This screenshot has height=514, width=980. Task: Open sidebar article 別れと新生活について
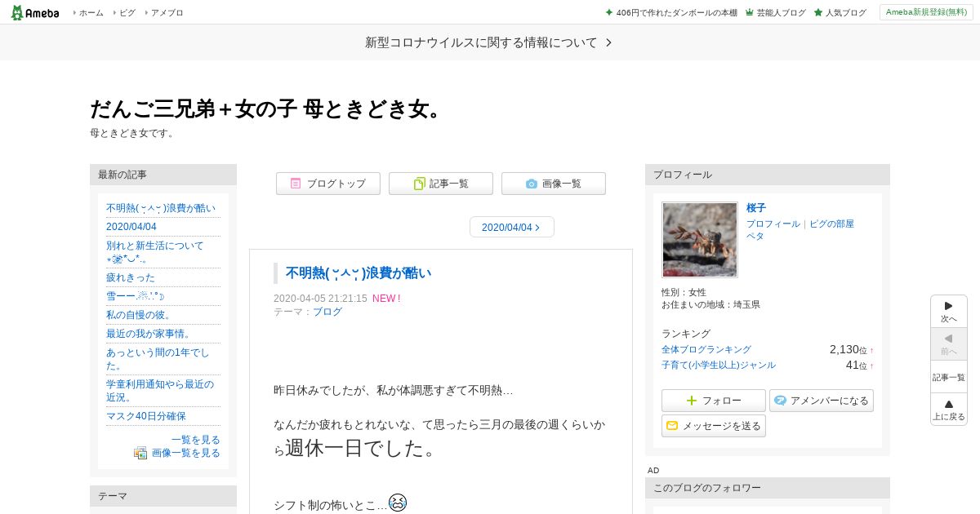pyautogui.click(x=155, y=252)
